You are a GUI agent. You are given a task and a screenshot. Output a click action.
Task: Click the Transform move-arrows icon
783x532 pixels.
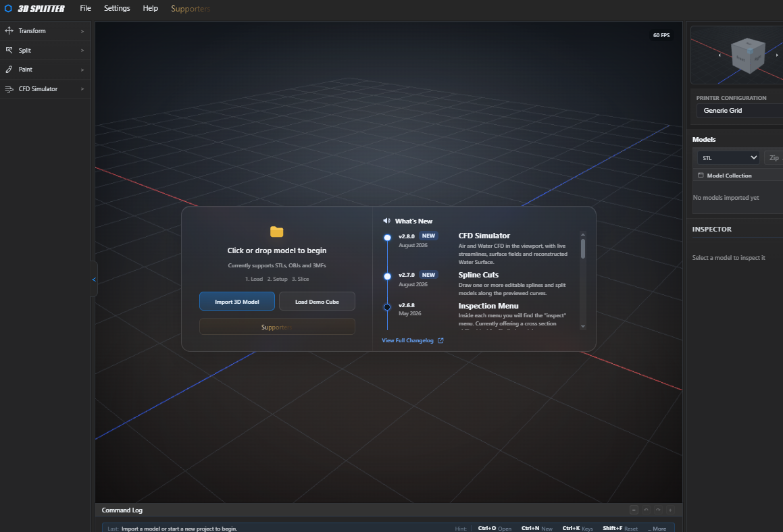[x=9, y=31]
